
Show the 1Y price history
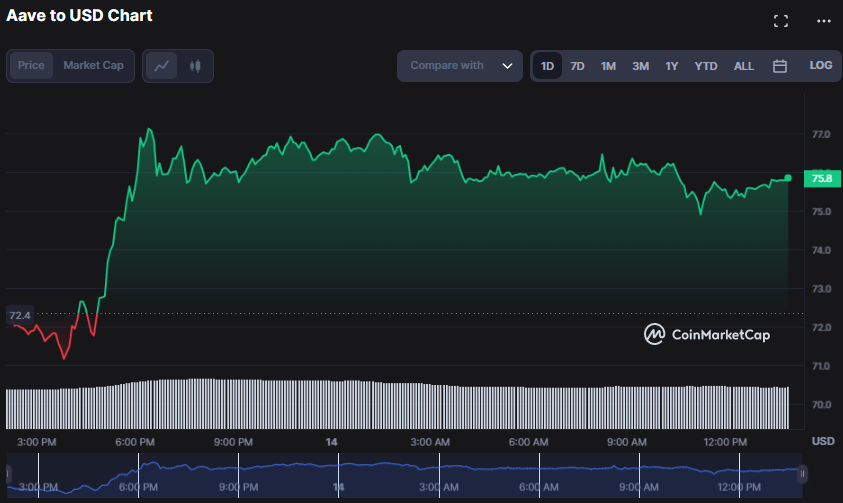pyautogui.click(x=672, y=66)
